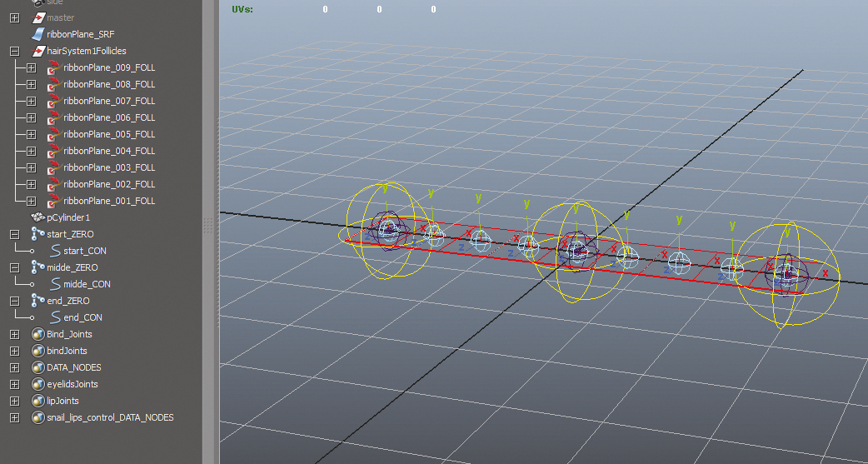Click the follicle icon of ribbonPlane_006_FOLL
Viewport: 868px width, 464px height.
click(x=54, y=117)
